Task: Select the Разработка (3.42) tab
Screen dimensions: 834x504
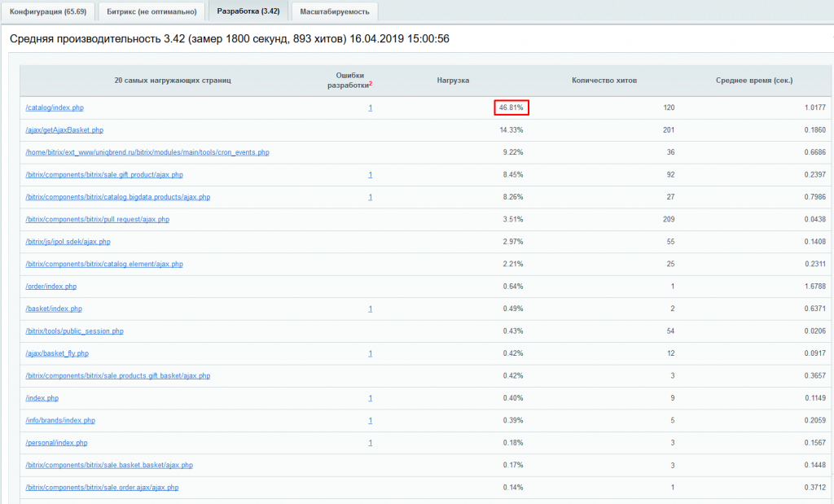Action: coord(248,11)
